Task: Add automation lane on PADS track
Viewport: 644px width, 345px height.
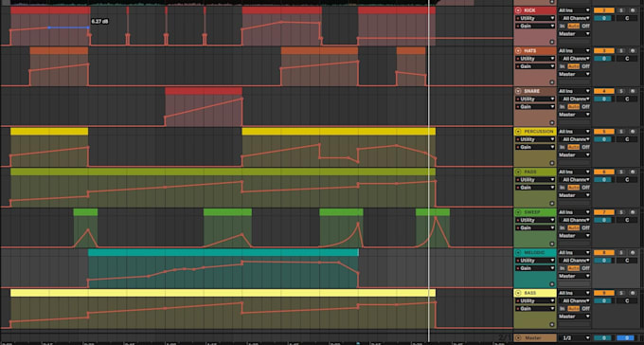Action: [552, 203]
